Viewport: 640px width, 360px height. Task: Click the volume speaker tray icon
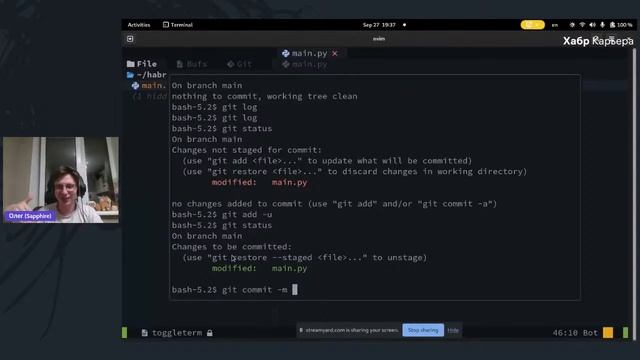pos(592,25)
